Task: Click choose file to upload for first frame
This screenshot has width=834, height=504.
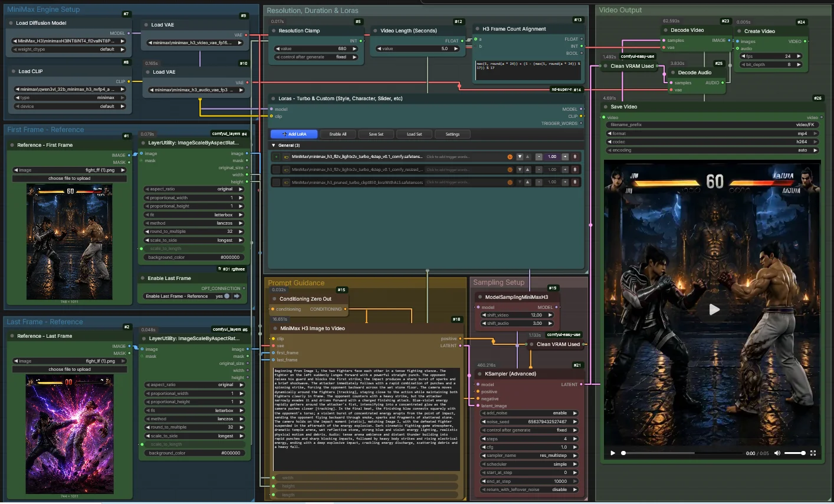Action: 70,179
